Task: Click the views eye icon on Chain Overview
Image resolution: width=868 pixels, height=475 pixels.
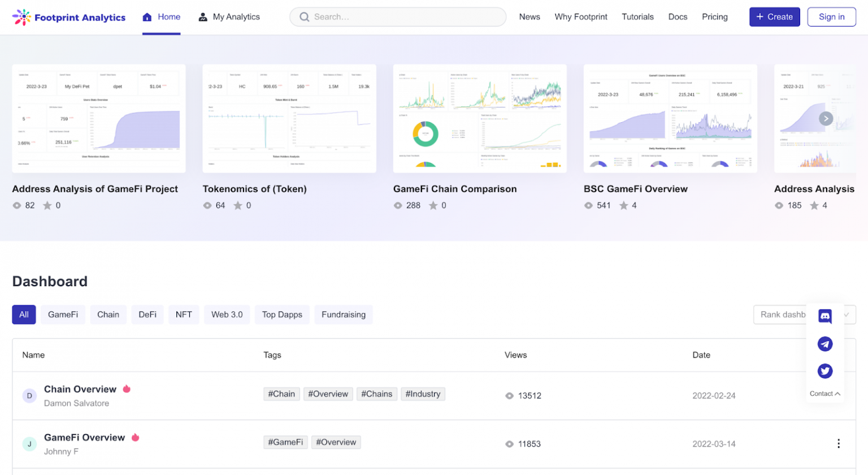Action: click(x=510, y=396)
